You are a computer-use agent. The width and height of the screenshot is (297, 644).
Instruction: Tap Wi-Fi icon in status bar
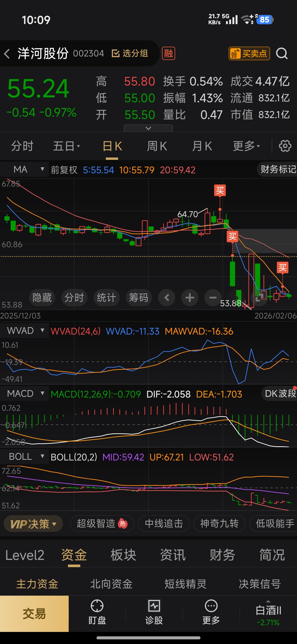pos(247,20)
